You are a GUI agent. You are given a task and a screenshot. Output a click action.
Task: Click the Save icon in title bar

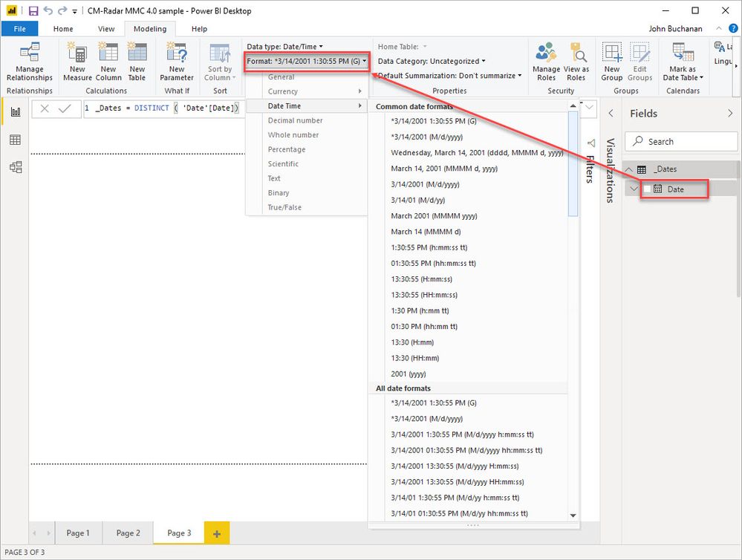tap(33, 11)
